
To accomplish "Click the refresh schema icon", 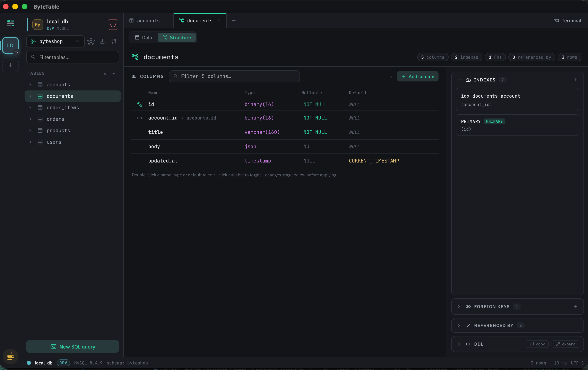I will (114, 41).
